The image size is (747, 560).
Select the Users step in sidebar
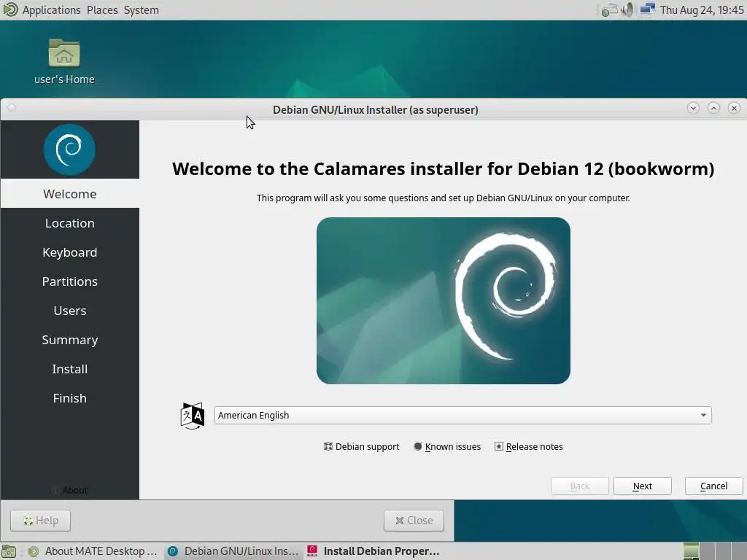tap(69, 311)
